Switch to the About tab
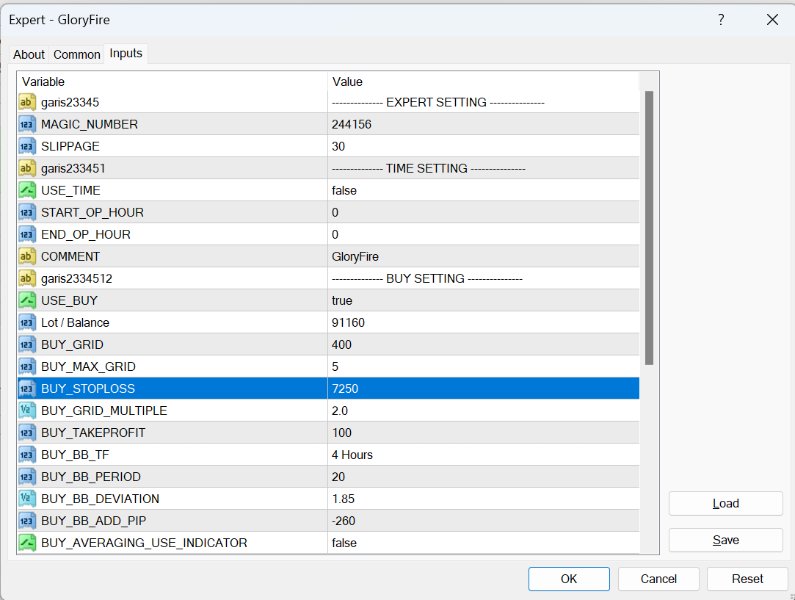 [x=29, y=55]
